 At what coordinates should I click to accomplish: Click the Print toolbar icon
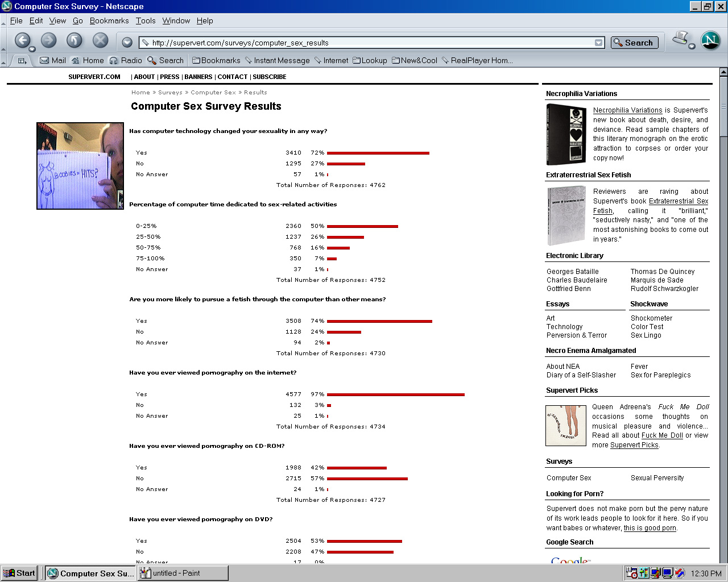pyautogui.click(x=680, y=39)
